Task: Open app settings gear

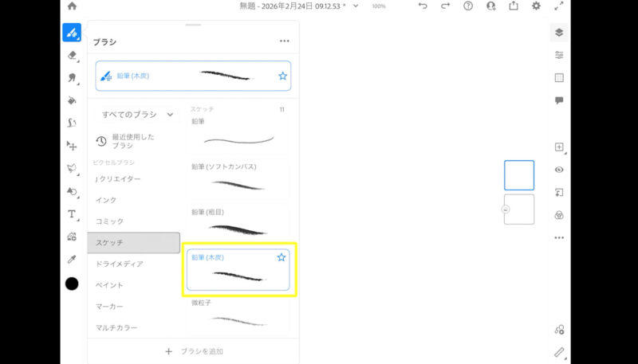Action: (536, 6)
